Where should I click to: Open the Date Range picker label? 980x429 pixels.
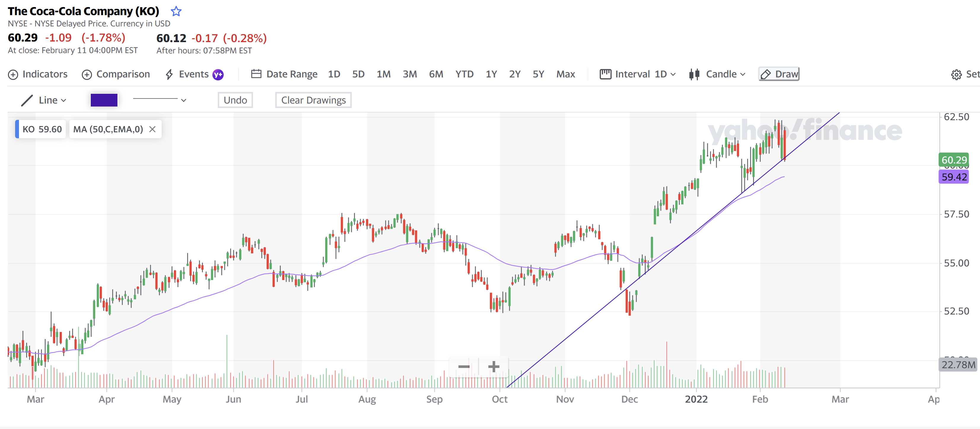coord(292,74)
